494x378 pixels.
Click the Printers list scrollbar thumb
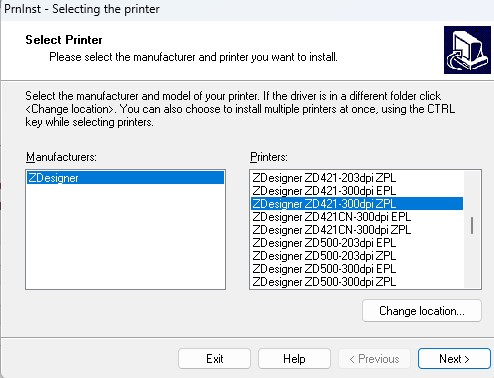coord(472,226)
